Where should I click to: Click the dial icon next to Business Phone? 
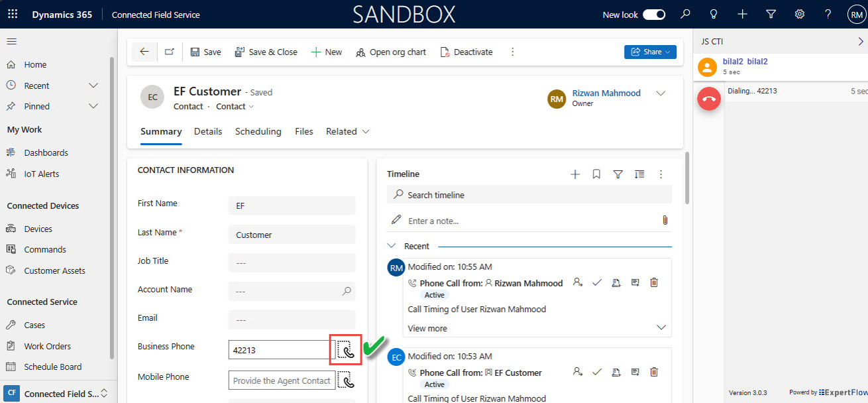pyautogui.click(x=345, y=349)
